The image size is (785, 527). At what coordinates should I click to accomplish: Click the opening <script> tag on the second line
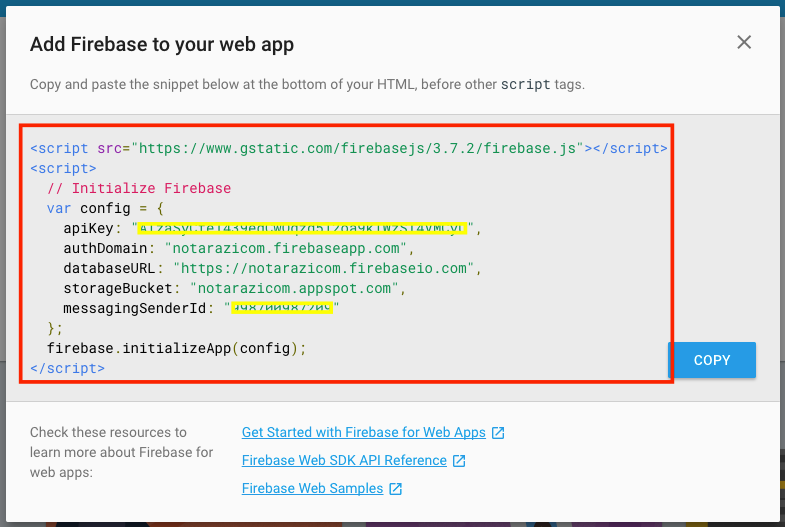63,168
